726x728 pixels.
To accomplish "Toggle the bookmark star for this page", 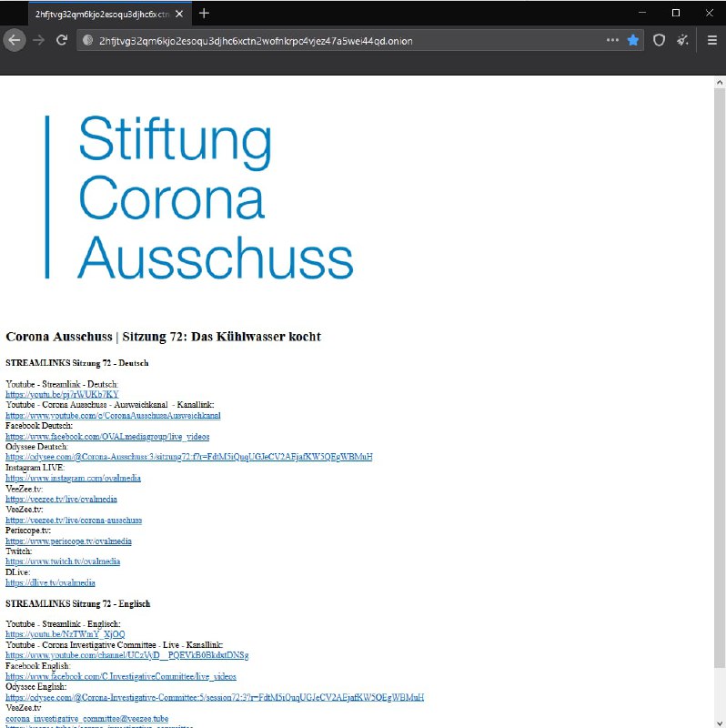I will coord(632,40).
